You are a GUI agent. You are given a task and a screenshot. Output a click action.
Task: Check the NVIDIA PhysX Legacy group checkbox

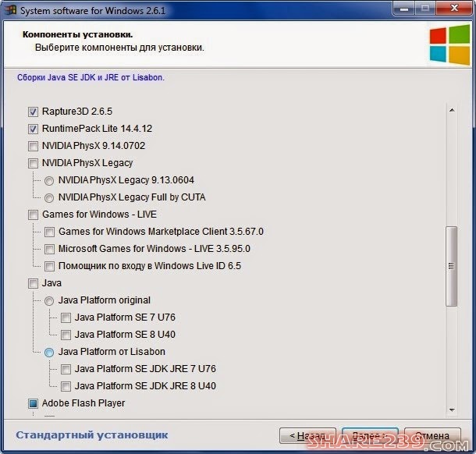(x=33, y=163)
